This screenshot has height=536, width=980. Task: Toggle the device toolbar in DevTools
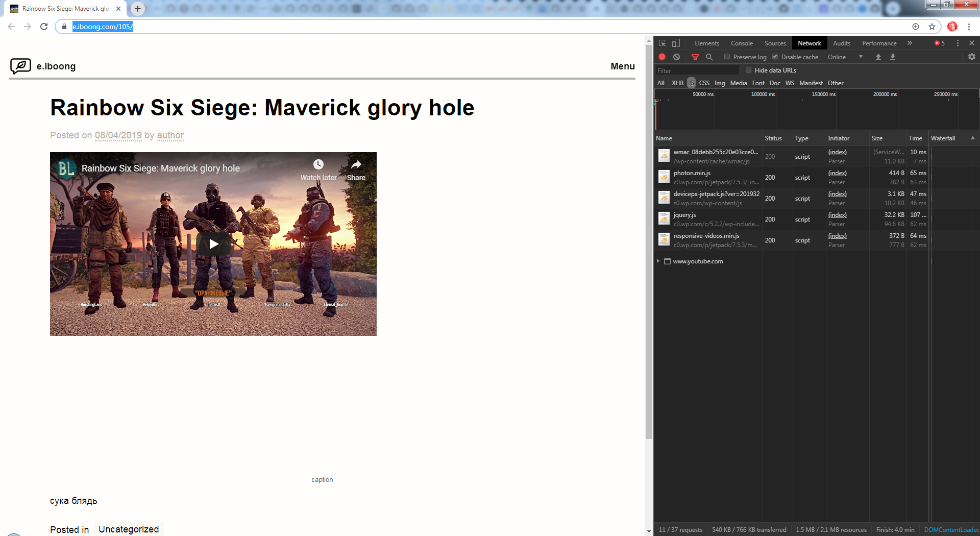(676, 43)
